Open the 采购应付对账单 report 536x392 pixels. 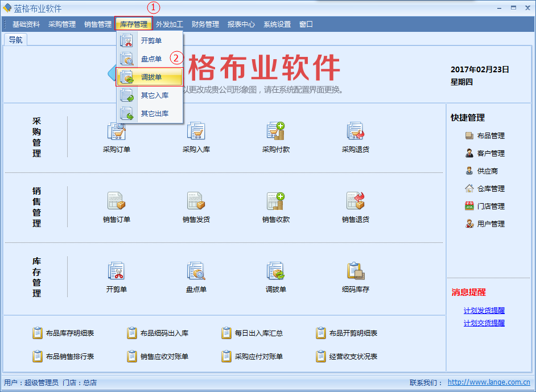tap(252, 357)
